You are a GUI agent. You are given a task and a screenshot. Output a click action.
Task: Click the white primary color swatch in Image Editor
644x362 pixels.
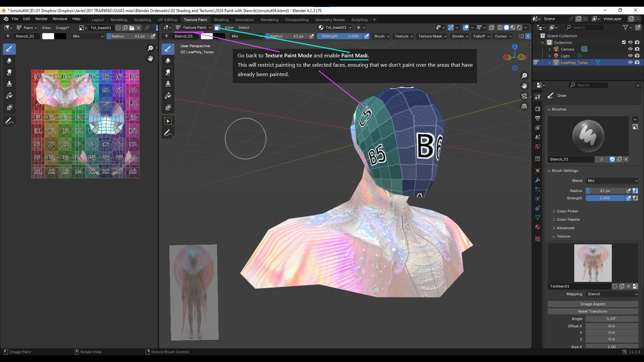point(48,36)
